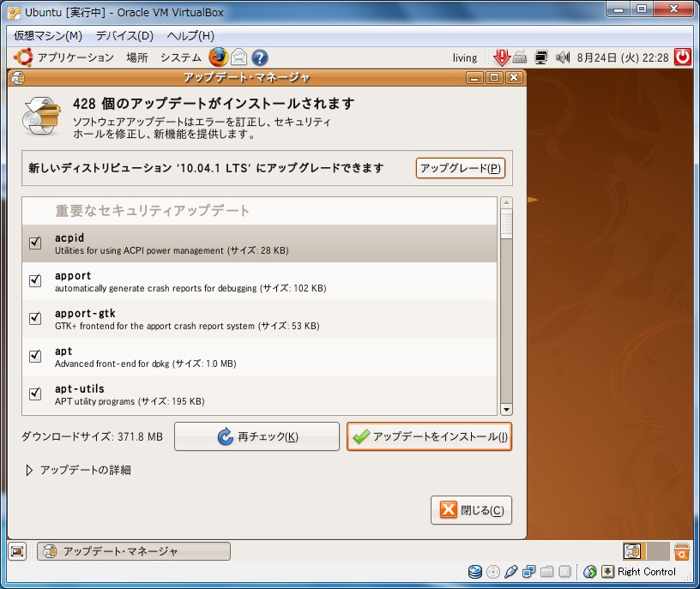700x589 pixels.
Task: Click the host key arrow icon
Action: [607, 572]
